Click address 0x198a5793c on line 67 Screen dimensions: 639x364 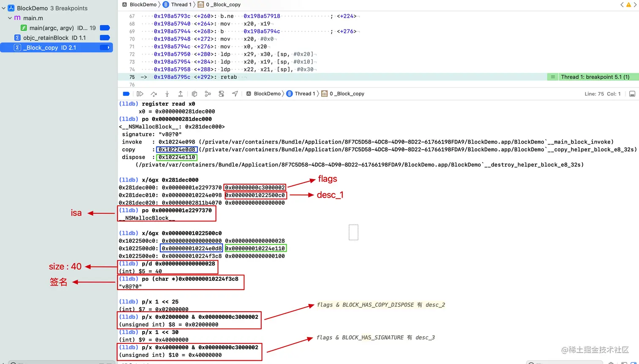[172, 16]
